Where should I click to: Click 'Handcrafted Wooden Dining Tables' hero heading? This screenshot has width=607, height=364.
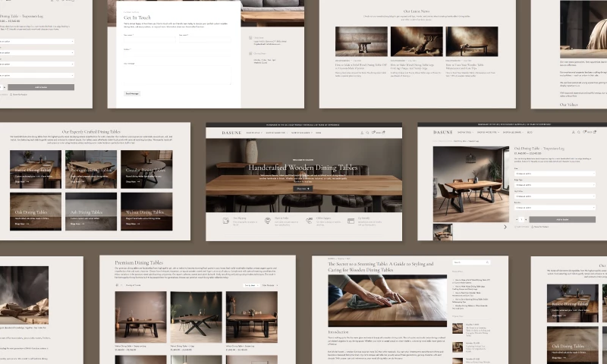tap(303, 168)
